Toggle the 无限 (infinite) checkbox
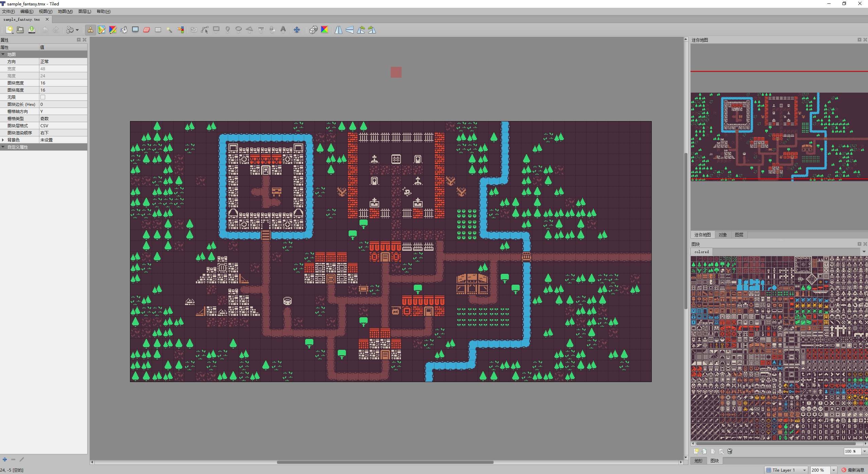Viewport: 868px width, 474px height. [43, 97]
